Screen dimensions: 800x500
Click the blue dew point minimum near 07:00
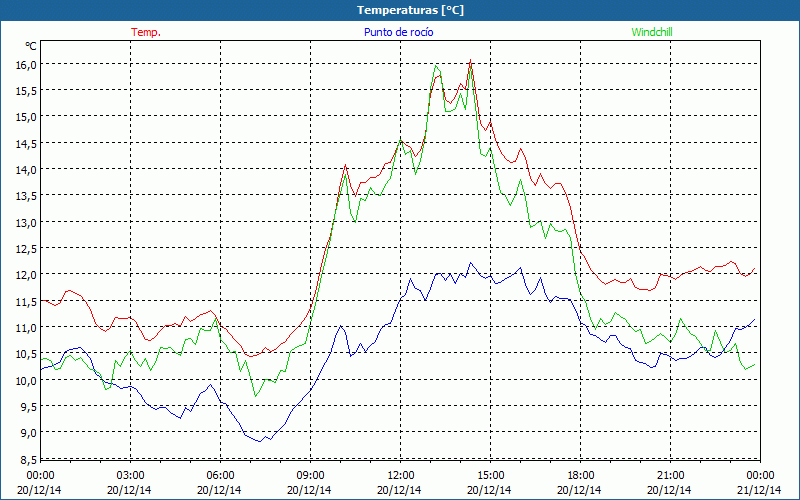click(260, 441)
